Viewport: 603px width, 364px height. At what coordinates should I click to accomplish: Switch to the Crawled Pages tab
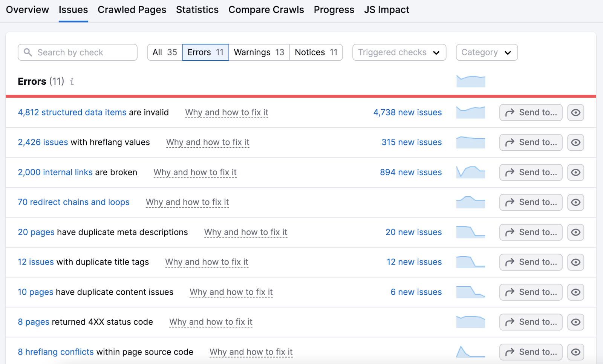click(x=132, y=10)
